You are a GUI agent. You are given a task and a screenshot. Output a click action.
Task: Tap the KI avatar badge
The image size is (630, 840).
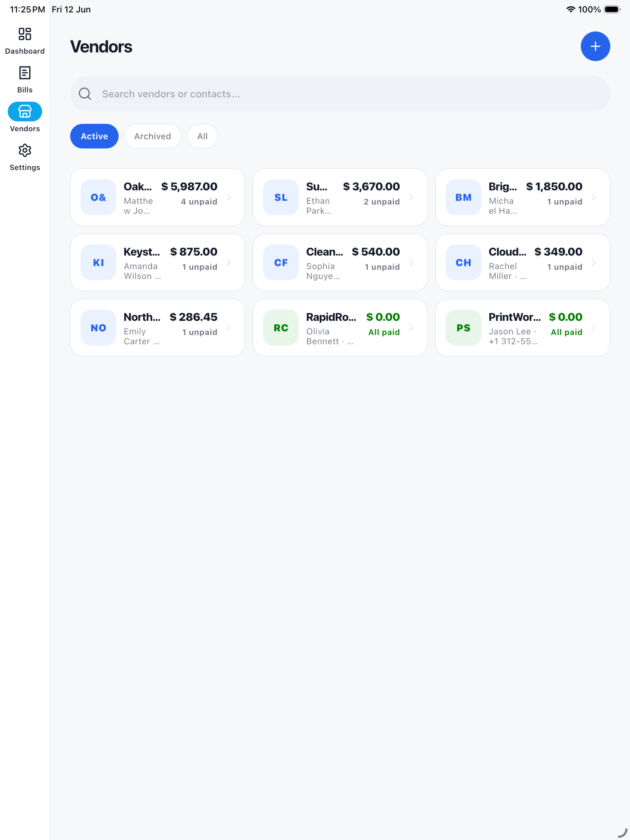click(98, 262)
